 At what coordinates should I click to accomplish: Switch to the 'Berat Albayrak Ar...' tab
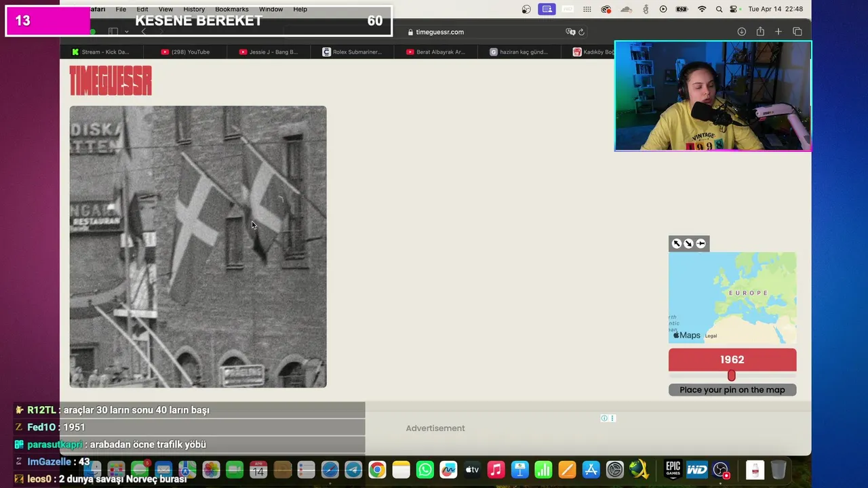[x=435, y=52]
